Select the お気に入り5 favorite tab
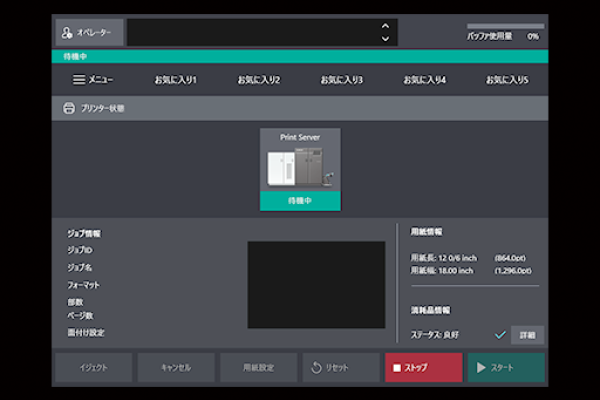 pos(507,79)
